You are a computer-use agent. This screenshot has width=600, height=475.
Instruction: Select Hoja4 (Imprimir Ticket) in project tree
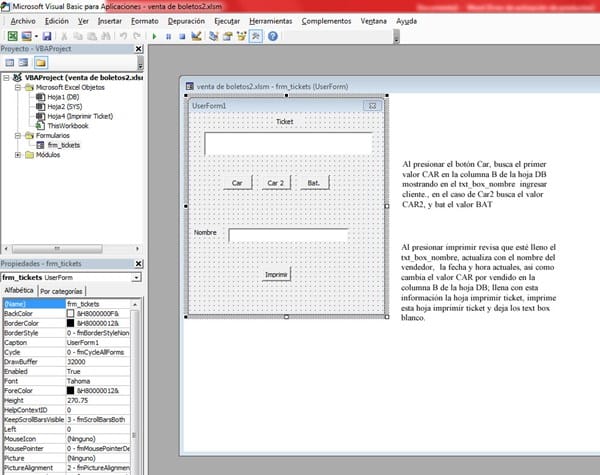(80, 116)
